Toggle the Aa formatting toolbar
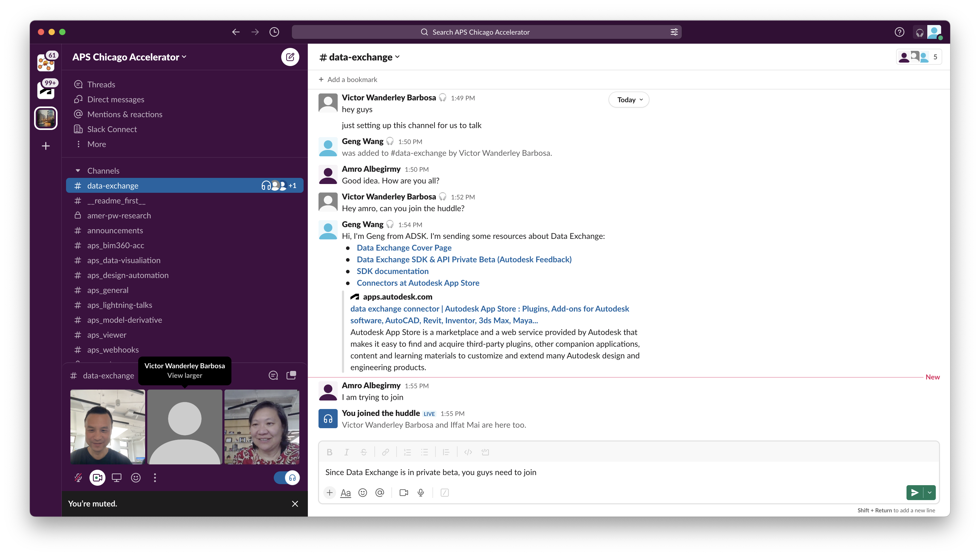Image resolution: width=980 pixels, height=556 pixels. click(345, 493)
